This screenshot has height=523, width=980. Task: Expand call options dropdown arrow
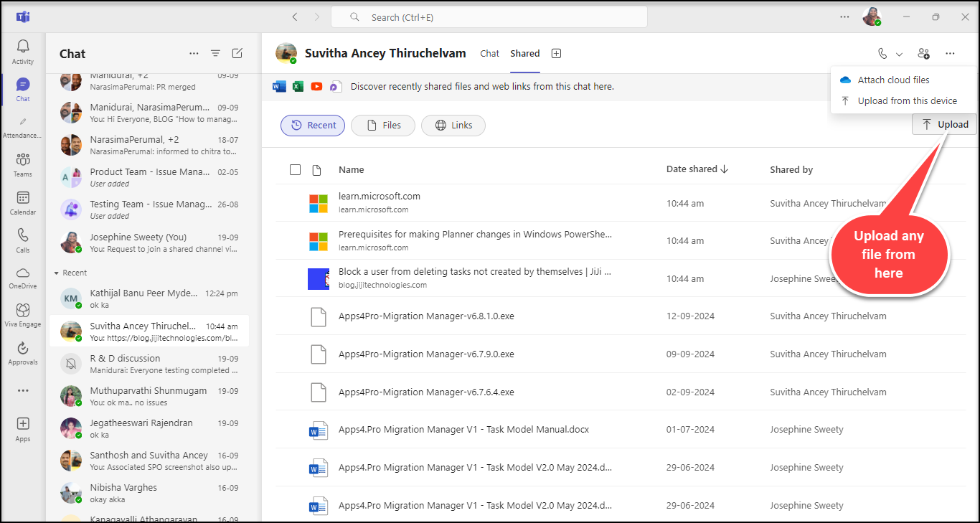pos(899,55)
